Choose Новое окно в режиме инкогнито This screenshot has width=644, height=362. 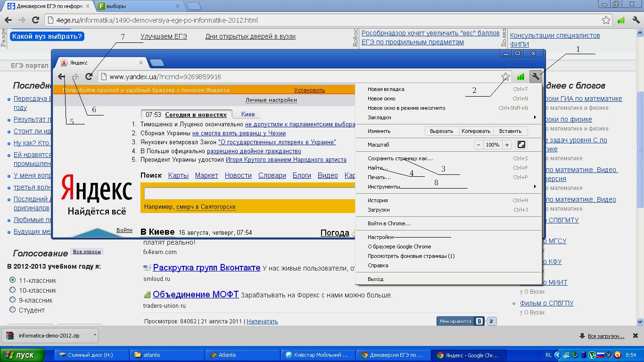449,108
